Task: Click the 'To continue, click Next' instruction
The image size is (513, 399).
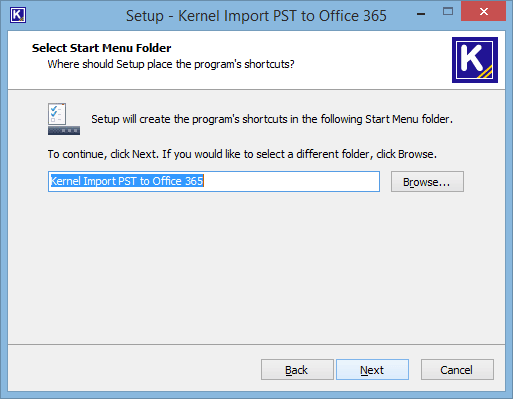Action: [x=242, y=154]
